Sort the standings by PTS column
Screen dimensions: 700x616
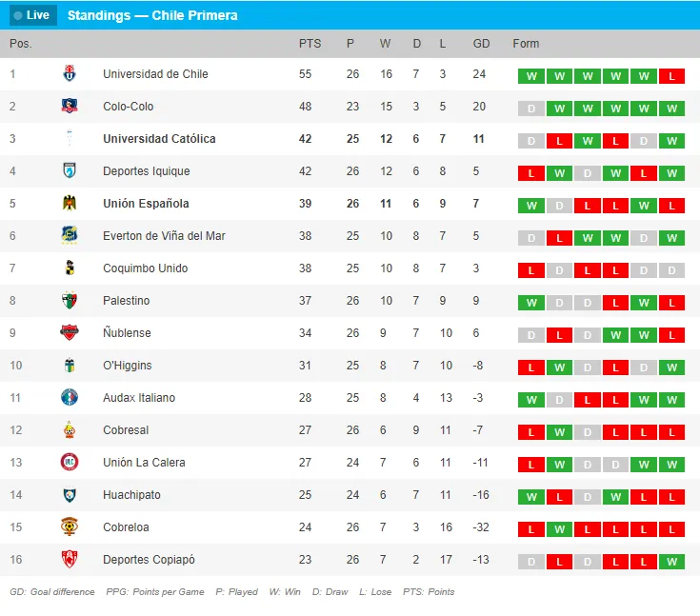click(310, 44)
